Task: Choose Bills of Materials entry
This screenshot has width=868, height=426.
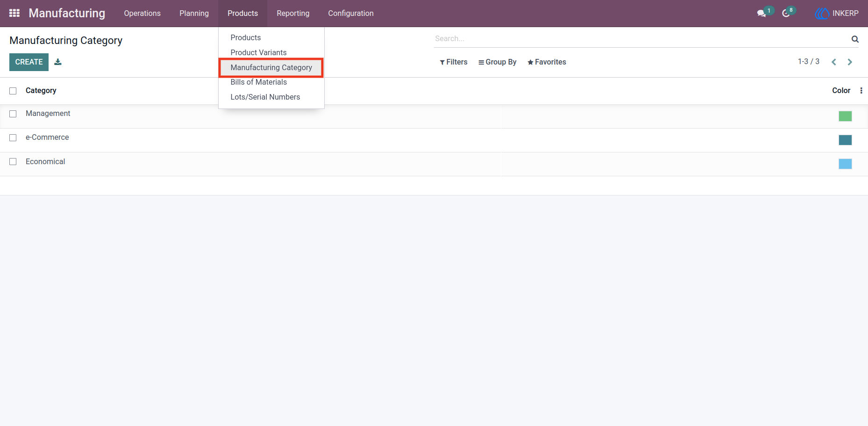Action: 271,82
